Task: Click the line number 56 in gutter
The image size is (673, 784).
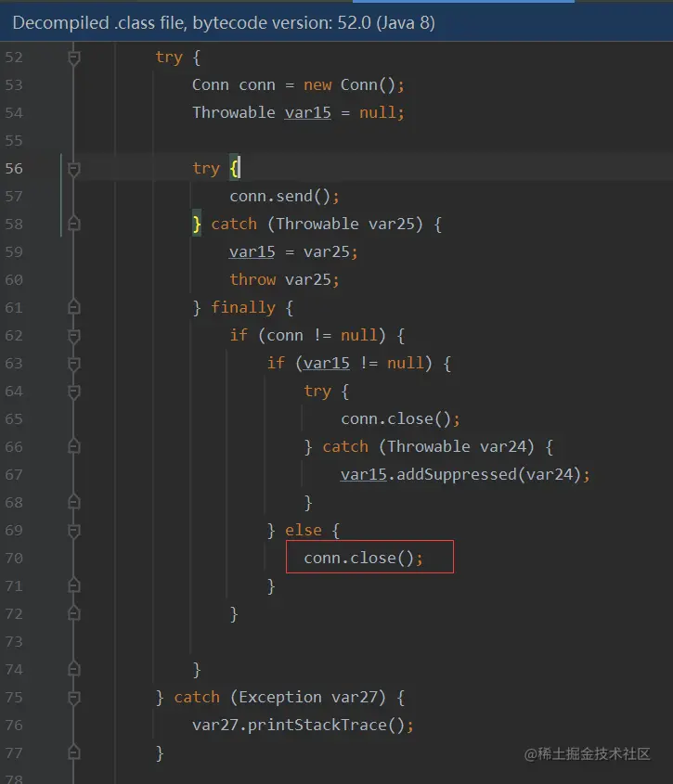Action: 14,169
